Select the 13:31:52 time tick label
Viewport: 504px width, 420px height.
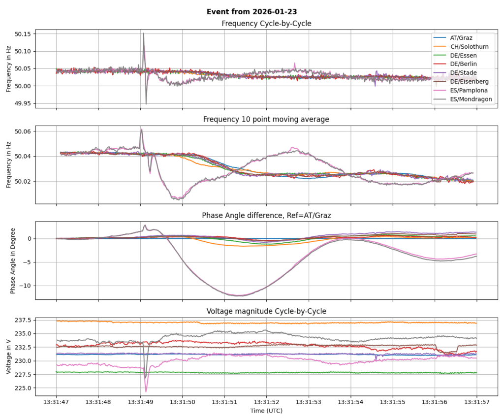coord(266,401)
